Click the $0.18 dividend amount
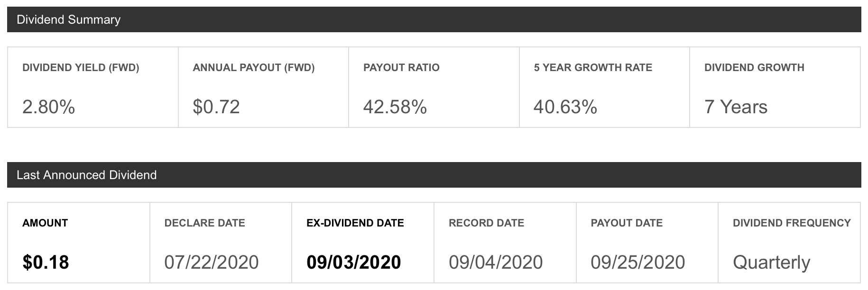Screen dimensions: 868x290 point(46,263)
